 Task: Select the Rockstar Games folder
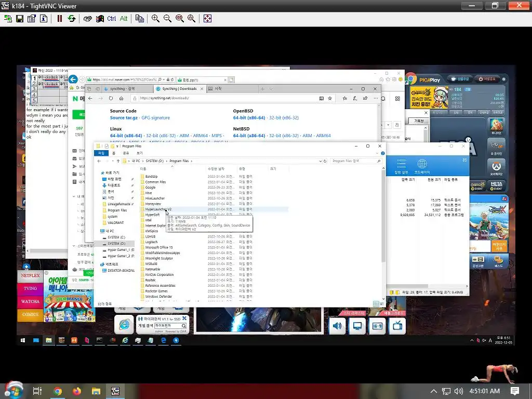(x=156, y=291)
